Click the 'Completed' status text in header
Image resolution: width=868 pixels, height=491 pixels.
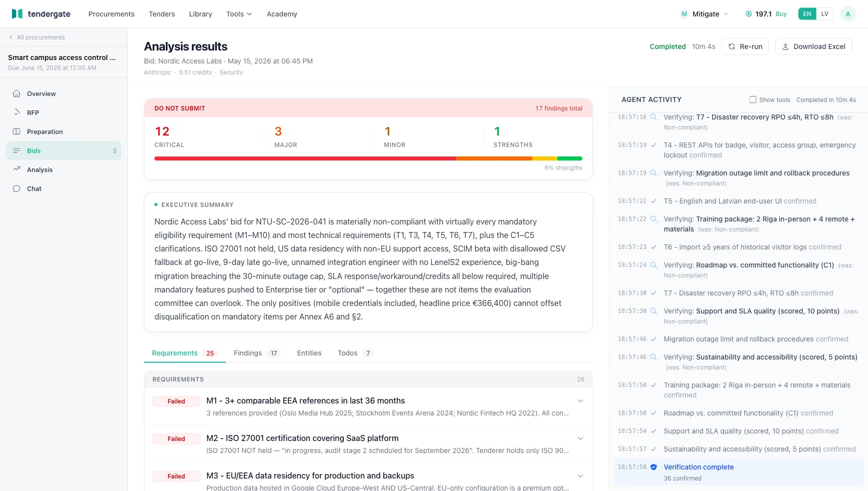tap(668, 46)
